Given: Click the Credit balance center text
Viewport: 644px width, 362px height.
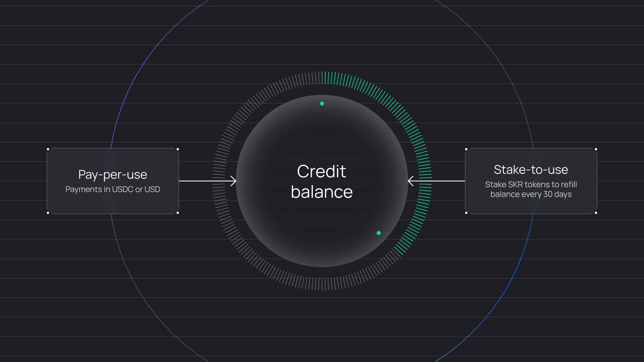Looking at the screenshot, I should tap(322, 182).
